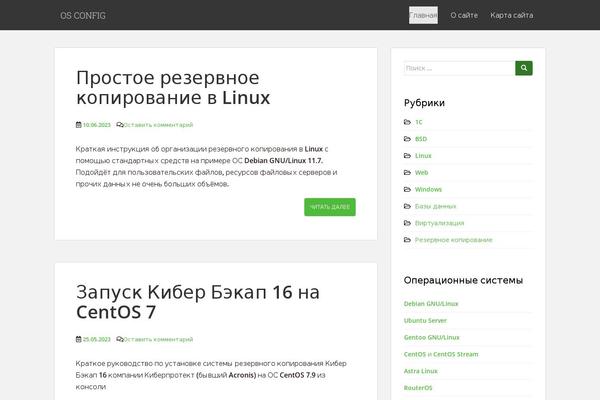The height and width of the screenshot is (400, 600).
Task: Click folder icon beside BSD category
Action: 407,139
